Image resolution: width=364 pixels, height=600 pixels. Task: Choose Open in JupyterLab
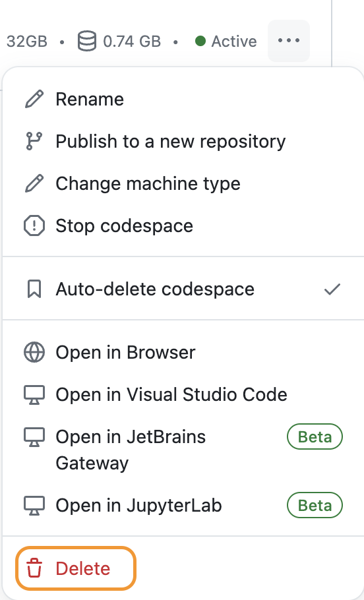(184, 506)
